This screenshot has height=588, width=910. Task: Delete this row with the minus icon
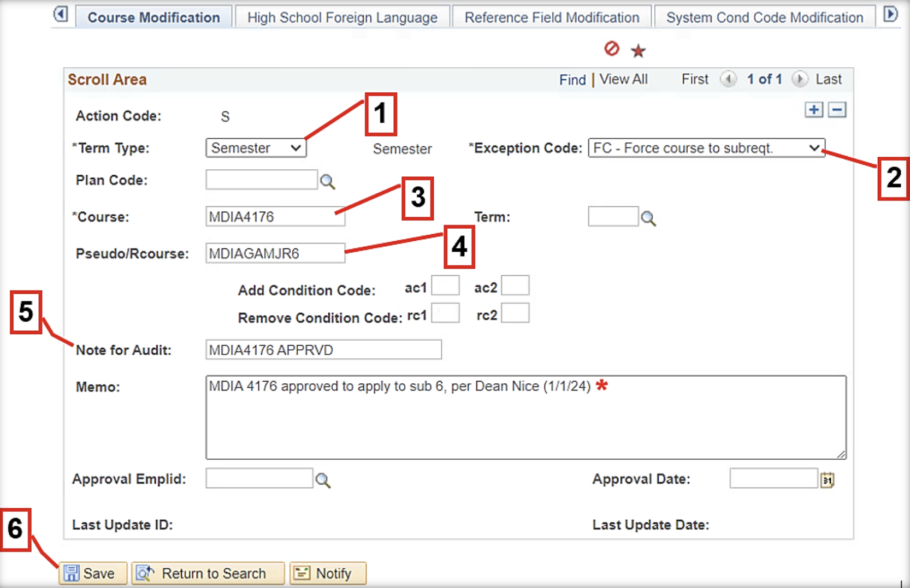point(837,109)
